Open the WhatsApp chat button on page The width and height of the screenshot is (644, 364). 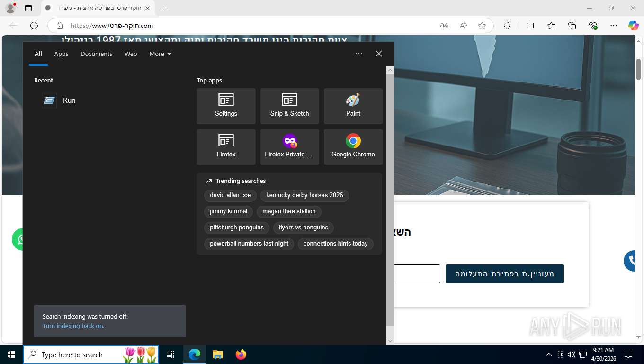pos(18,239)
